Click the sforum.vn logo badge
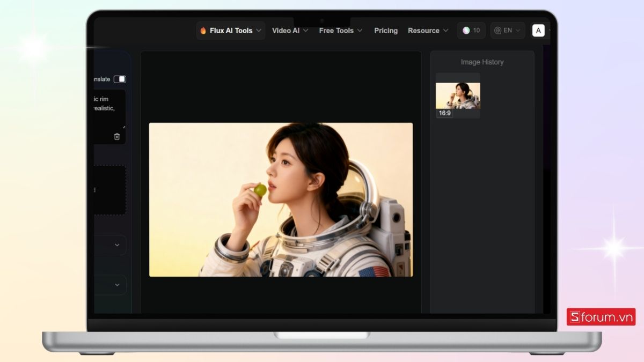The height and width of the screenshot is (362, 644). click(x=601, y=317)
